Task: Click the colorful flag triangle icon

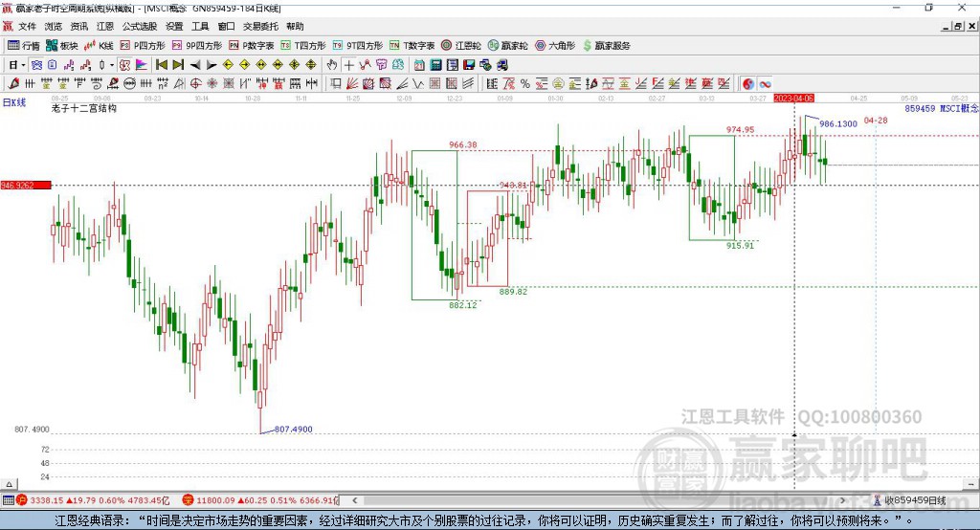Action: coord(142,65)
